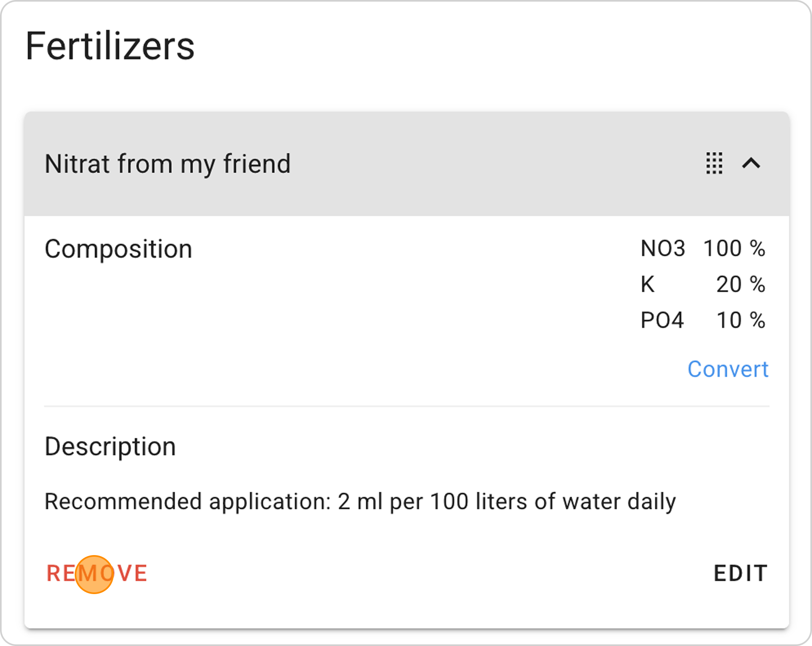Click the Fertilizers page heading

(110, 46)
